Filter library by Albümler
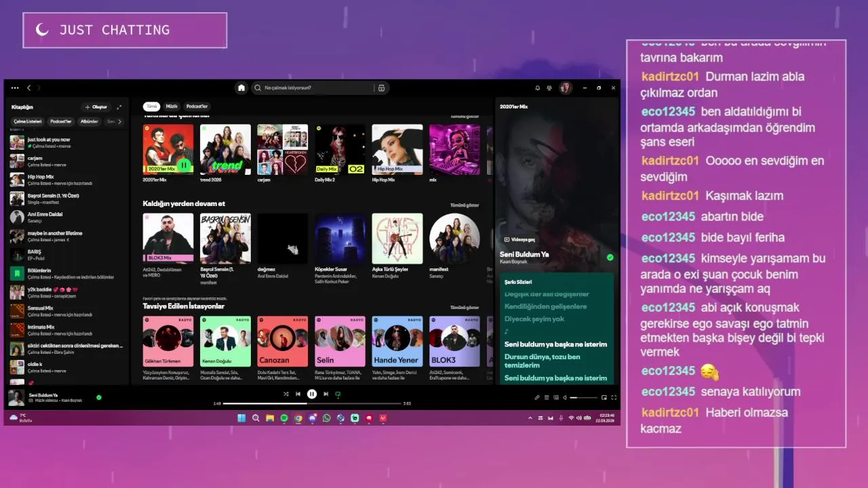This screenshot has height=488, width=868. pyautogui.click(x=90, y=121)
